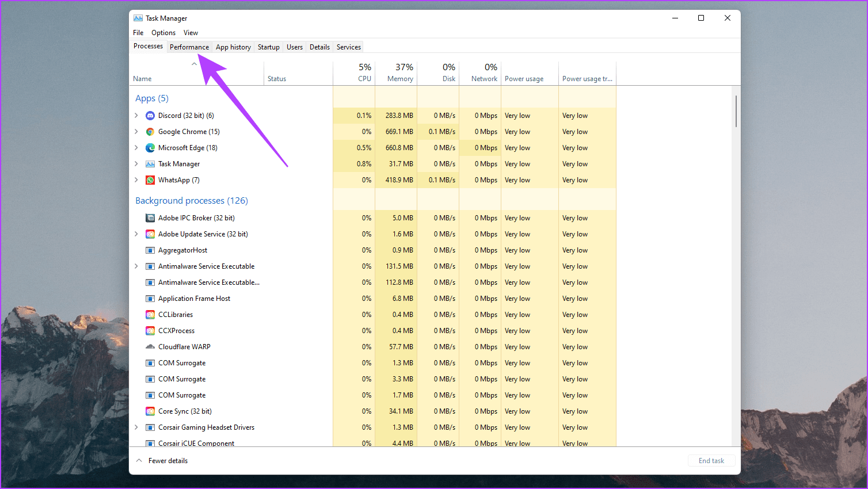Image resolution: width=868 pixels, height=489 pixels.
Task: Click the Microsoft Edge icon
Action: (x=150, y=148)
